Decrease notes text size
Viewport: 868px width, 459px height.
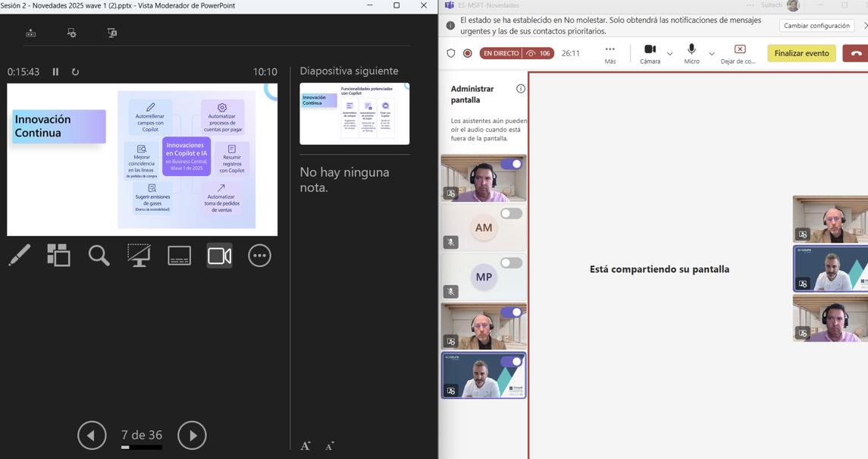329,446
